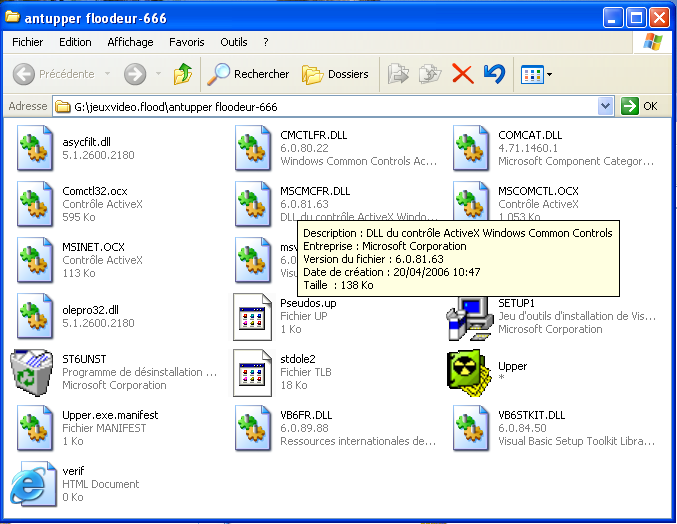Open the Back button history dropdown arrow
Image resolution: width=677 pixels, height=524 pixels.
(108, 74)
